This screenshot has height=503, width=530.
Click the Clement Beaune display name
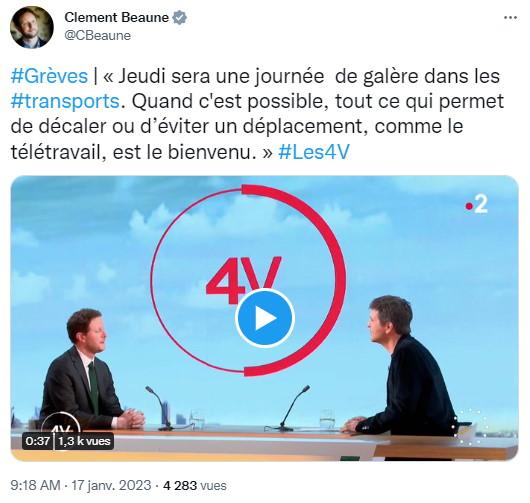(117, 17)
